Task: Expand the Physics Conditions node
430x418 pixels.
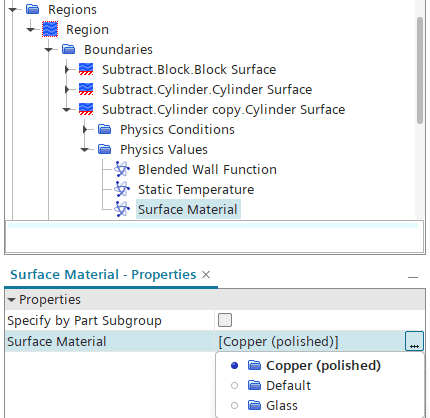Action: coord(85,129)
